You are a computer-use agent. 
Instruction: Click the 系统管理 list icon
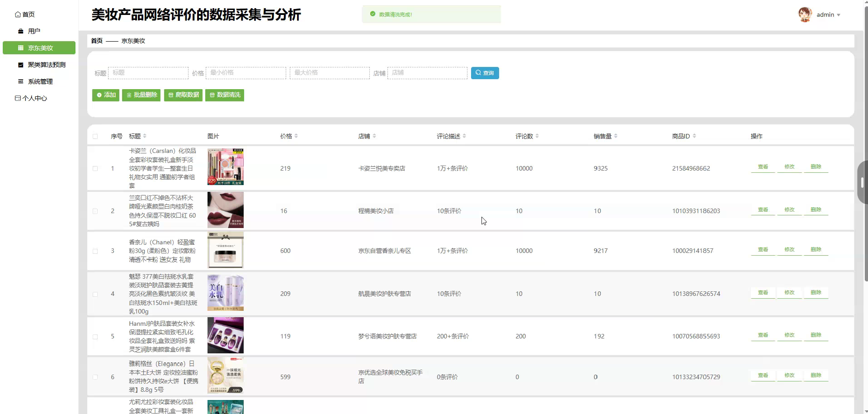(x=20, y=81)
